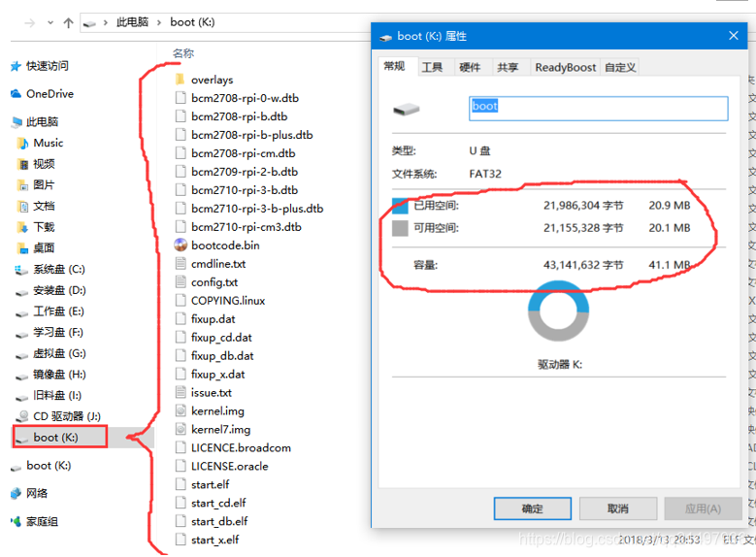This screenshot has height=557, width=756.
Task: Select file start.elf
Action: point(203,484)
